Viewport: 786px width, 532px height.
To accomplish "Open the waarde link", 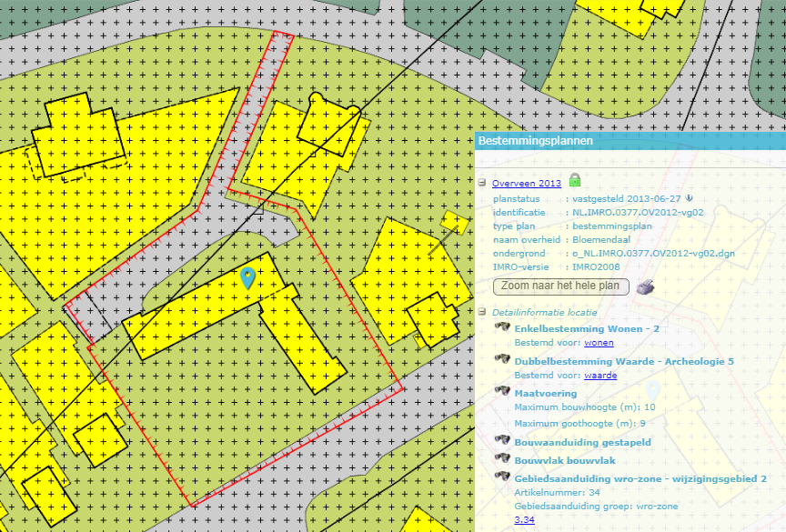I will [600, 376].
